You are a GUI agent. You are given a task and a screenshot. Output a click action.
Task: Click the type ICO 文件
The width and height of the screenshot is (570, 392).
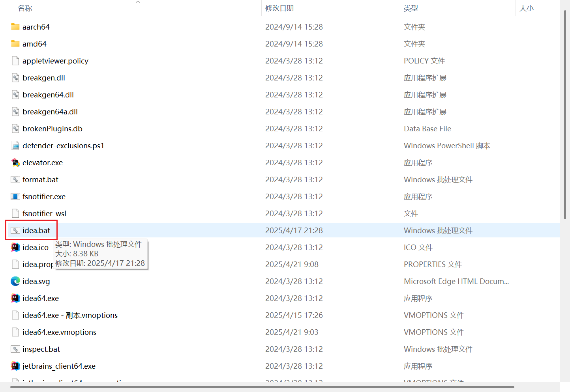click(418, 247)
